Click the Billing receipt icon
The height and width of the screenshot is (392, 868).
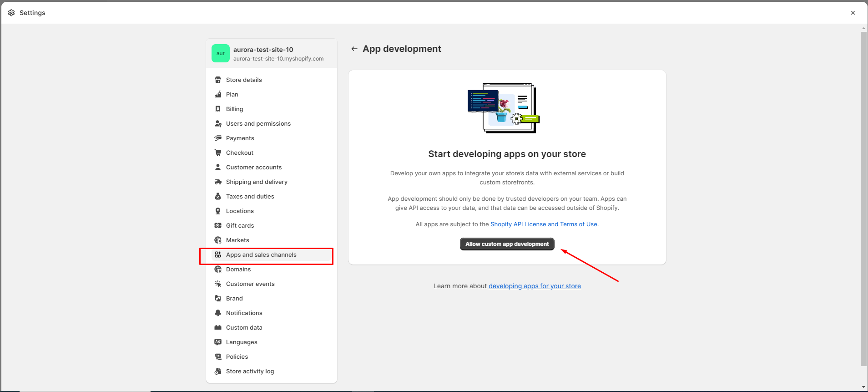[x=218, y=109]
